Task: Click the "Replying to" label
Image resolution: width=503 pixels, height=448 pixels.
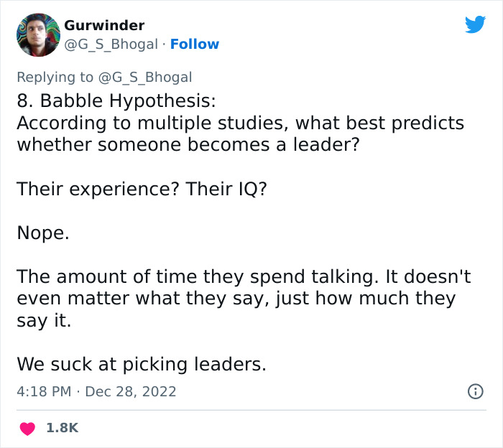Action: pos(55,77)
